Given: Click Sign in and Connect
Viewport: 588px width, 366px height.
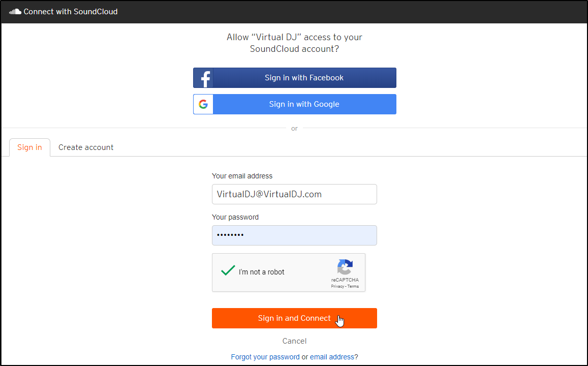Looking at the screenshot, I should 294,318.
